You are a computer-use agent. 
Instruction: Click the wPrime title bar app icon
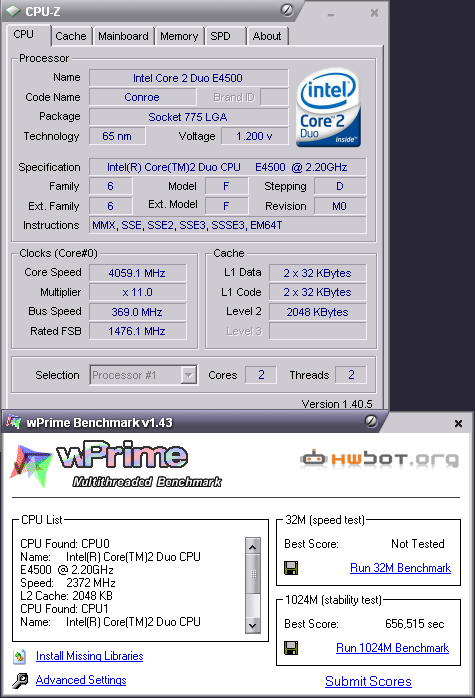click(13, 422)
